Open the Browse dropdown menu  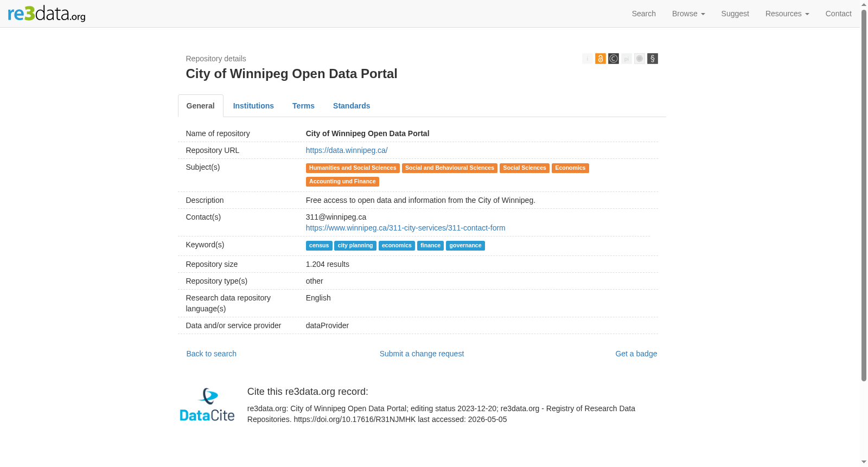(x=688, y=14)
